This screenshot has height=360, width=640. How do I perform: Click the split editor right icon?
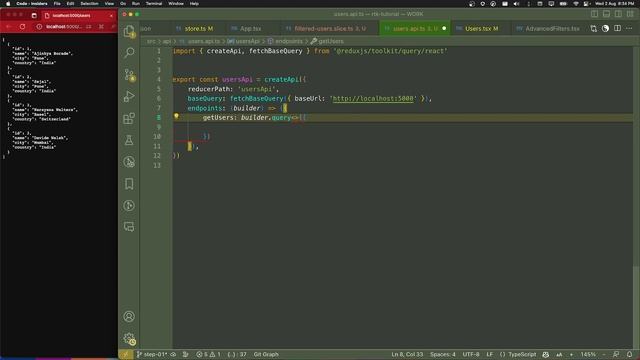617,29
